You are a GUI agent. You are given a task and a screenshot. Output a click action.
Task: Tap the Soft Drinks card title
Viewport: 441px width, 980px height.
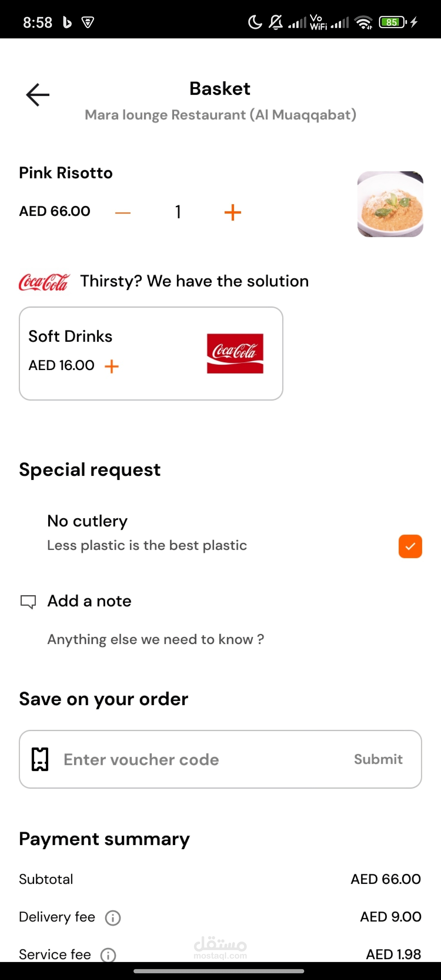point(70,336)
